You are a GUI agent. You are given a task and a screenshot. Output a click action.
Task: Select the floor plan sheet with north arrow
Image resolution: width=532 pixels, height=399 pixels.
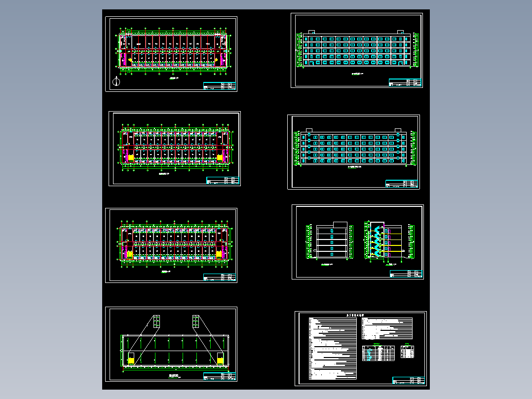[x=171, y=54]
